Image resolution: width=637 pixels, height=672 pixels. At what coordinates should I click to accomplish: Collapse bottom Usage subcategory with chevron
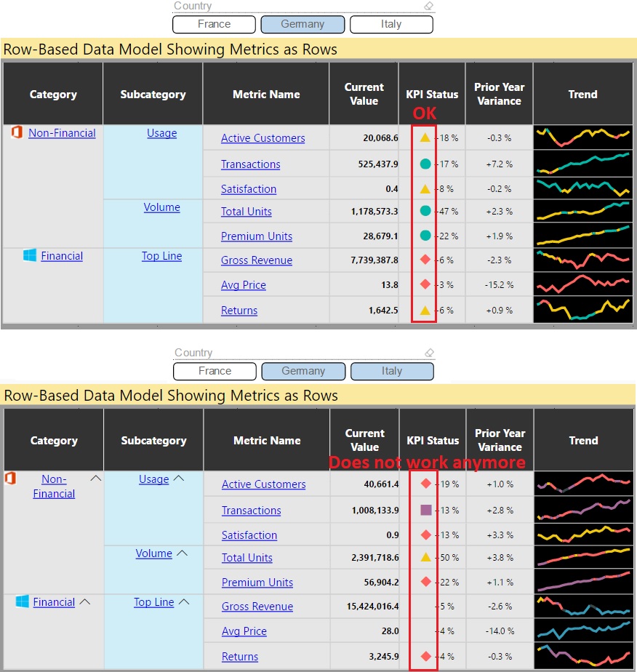click(179, 479)
